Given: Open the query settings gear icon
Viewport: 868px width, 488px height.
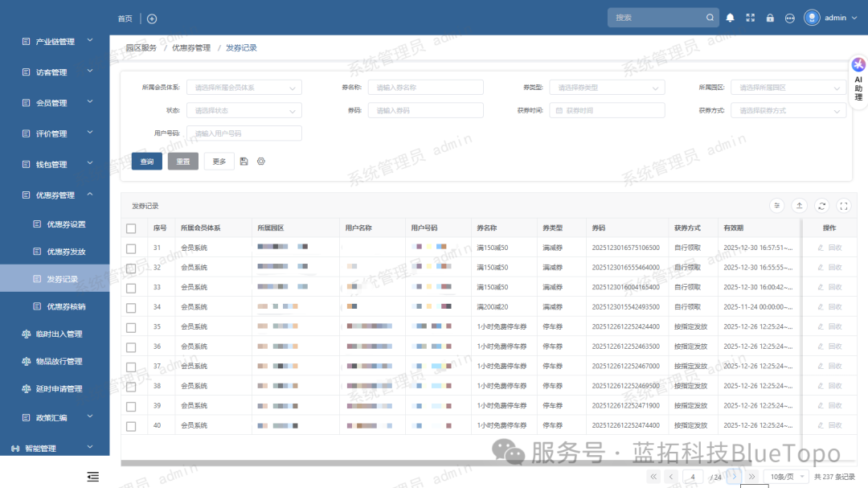Looking at the screenshot, I should coord(260,161).
